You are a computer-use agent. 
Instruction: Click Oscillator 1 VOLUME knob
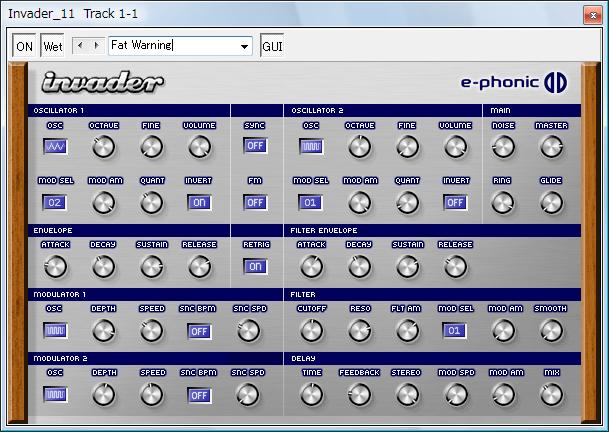click(200, 147)
